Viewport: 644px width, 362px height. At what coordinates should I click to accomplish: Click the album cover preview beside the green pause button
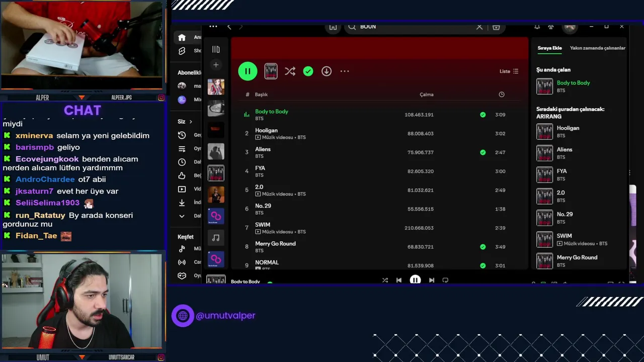(x=271, y=71)
